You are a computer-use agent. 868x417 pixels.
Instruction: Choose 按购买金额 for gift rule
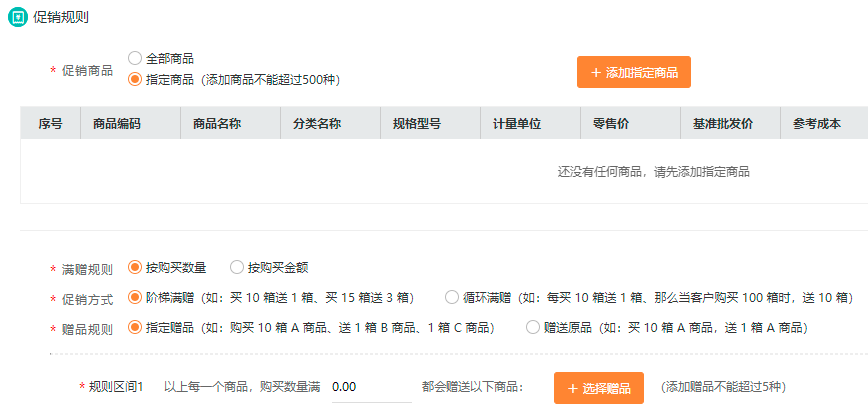click(x=237, y=267)
